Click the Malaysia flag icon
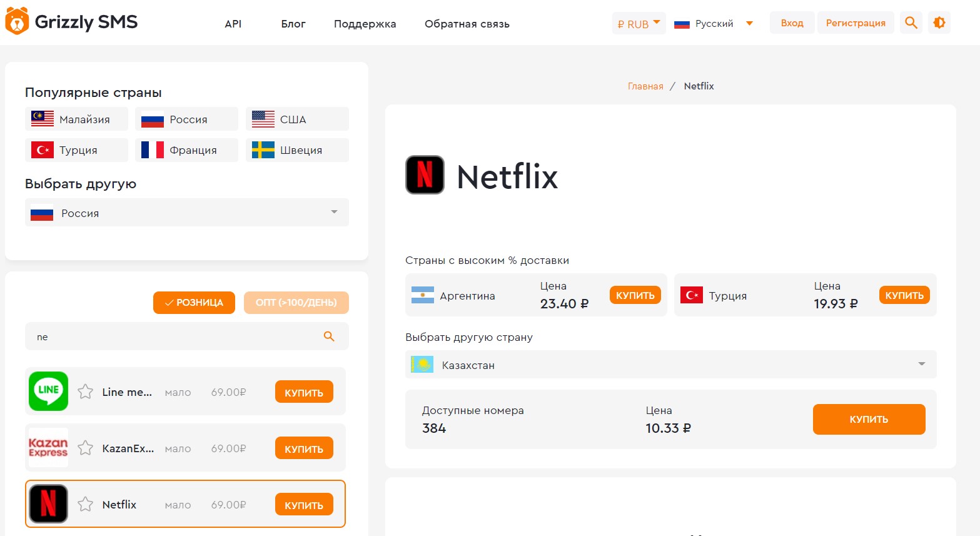 click(x=43, y=119)
